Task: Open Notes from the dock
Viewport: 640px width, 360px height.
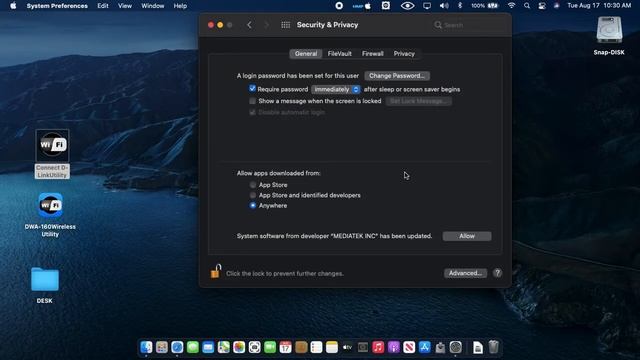Action: point(332,347)
